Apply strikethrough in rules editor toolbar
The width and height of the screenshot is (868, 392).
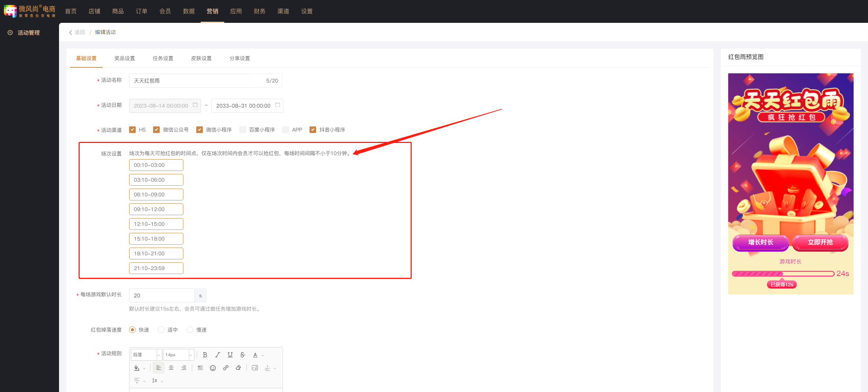tap(242, 355)
